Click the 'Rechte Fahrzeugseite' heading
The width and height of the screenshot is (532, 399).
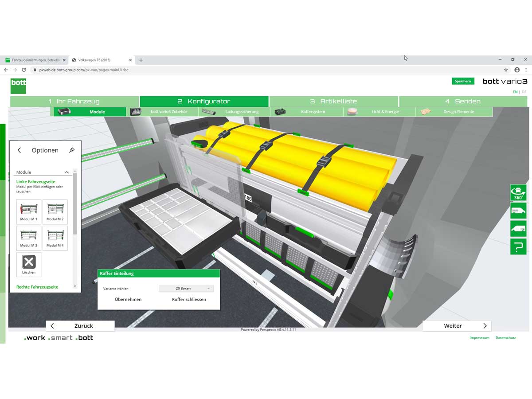(x=37, y=287)
